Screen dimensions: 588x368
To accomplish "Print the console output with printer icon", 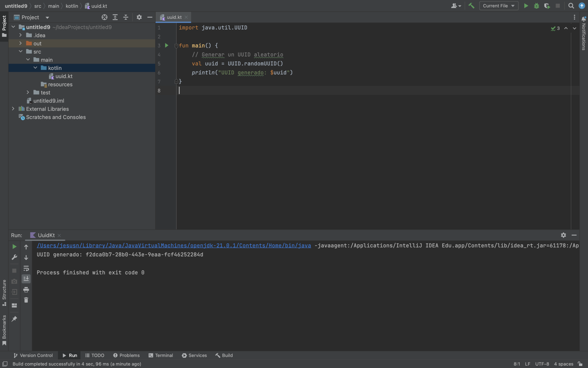I will coord(26,289).
